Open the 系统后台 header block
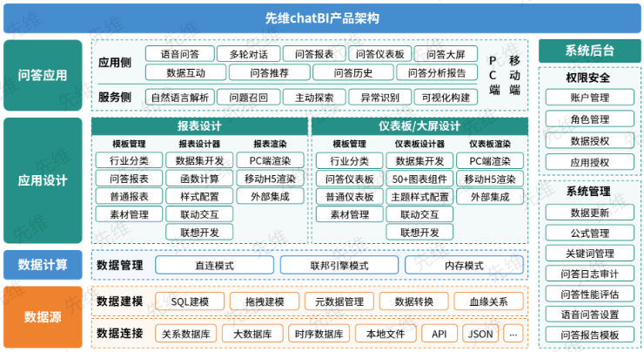Viewport: 644px width, 352px height. coord(589,51)
